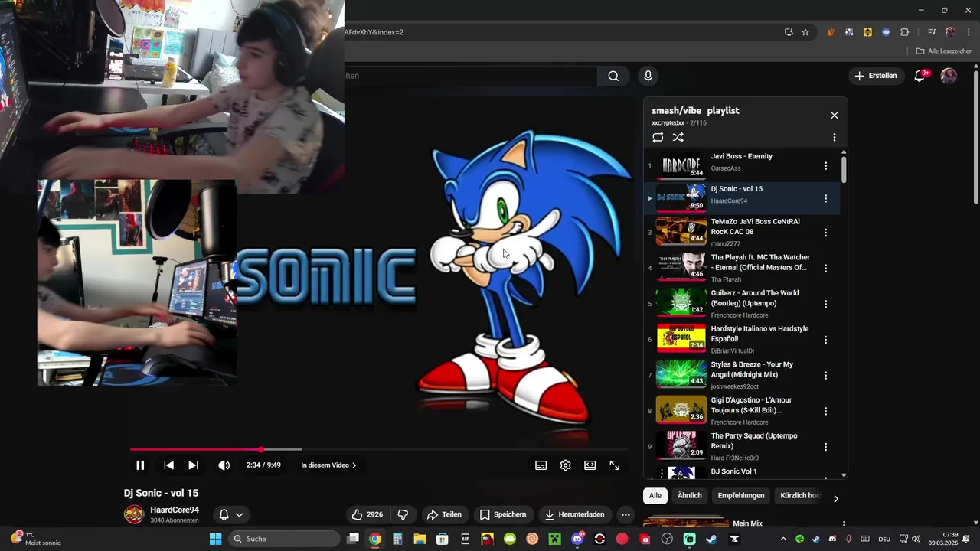Screen dimensions: 980x551
Task: Open options for TeMaZo JaVi Boss row
Action: [x=825, y=233]
